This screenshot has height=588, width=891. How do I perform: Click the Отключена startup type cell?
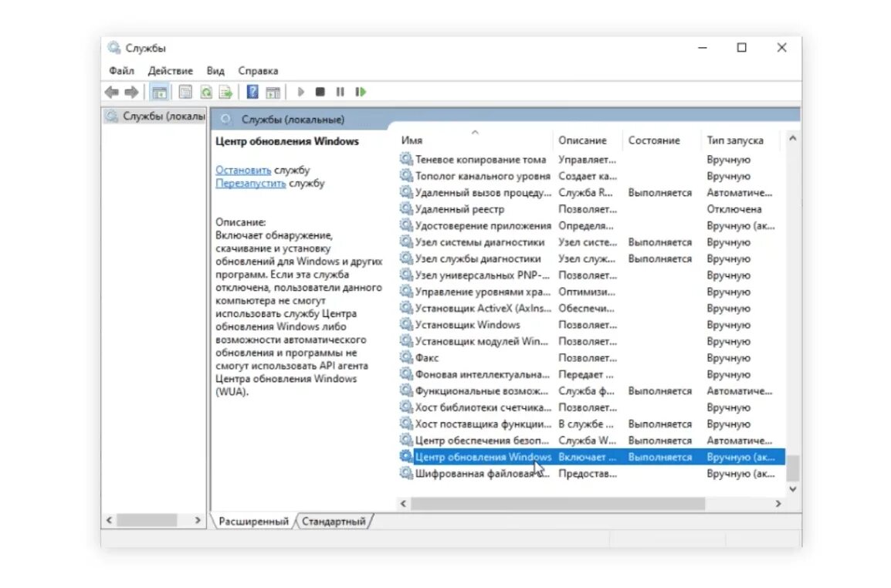click(733, 208)
